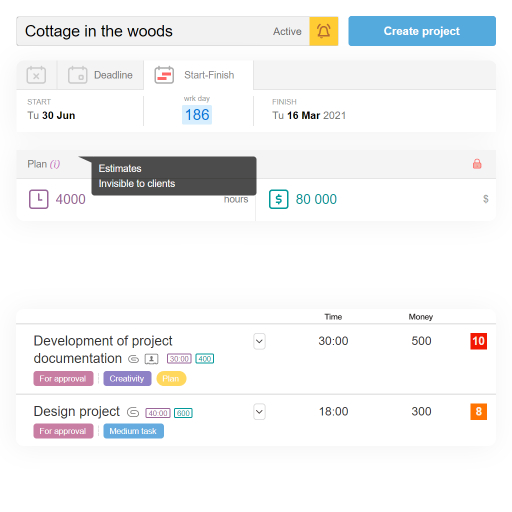
Task: Select the no-date calendar icon tab
Action: coord(36,75)
